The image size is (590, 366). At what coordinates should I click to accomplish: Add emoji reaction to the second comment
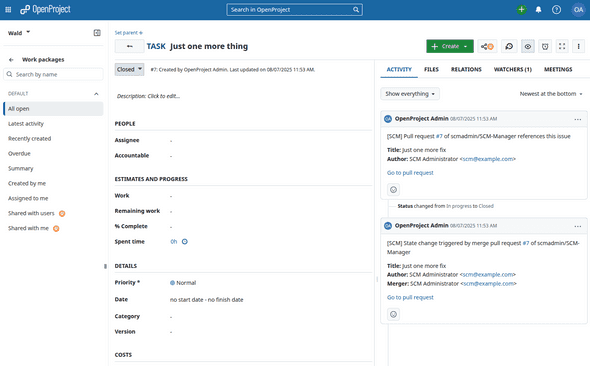(x=393, y=314)
